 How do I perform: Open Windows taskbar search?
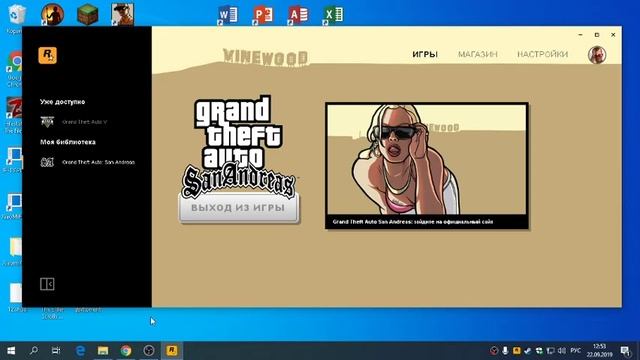(34, 351)
